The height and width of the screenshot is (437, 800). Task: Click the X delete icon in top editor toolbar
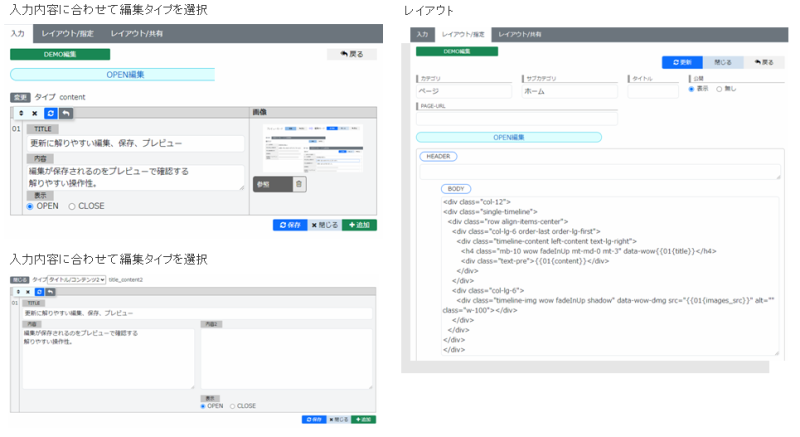pos(34,114)
